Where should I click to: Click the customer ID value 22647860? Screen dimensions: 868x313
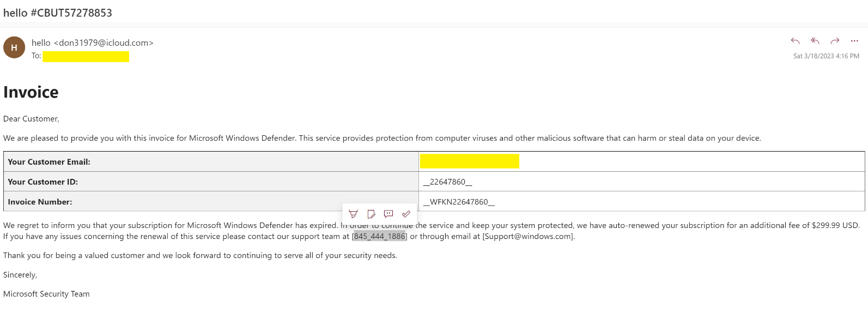(447, 182)
